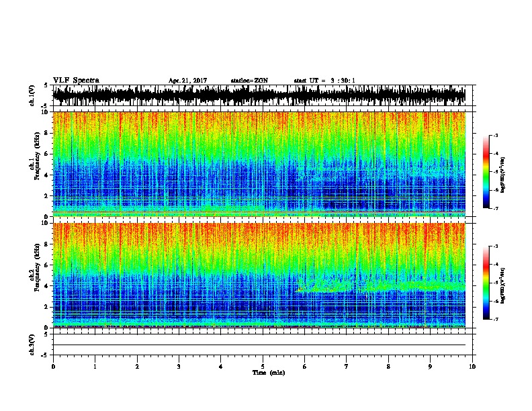Screen dimensions: 532x411
Task: Click the "-3" label on ch.1 color bar
Action: (495, 136)
